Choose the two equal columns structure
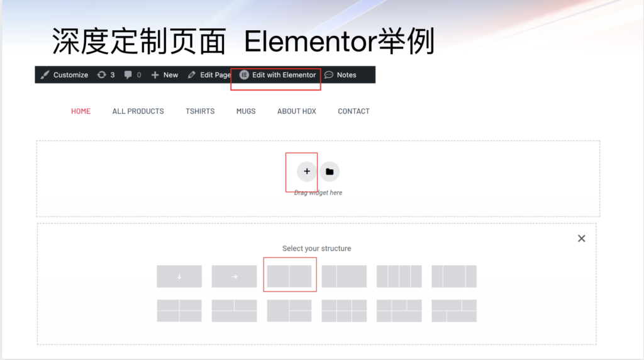 click(289, 276)
